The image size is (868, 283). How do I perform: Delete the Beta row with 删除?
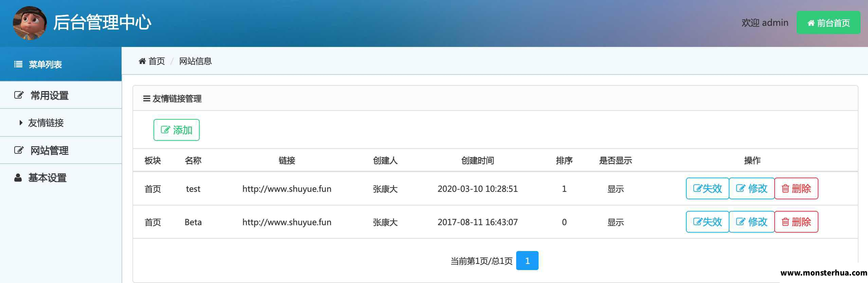point(796,222)
